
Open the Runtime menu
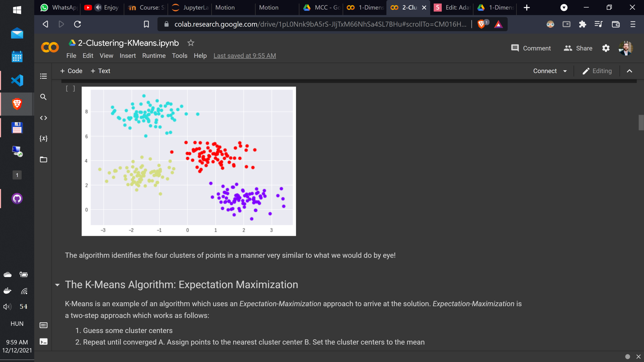(x=154, y=56)
